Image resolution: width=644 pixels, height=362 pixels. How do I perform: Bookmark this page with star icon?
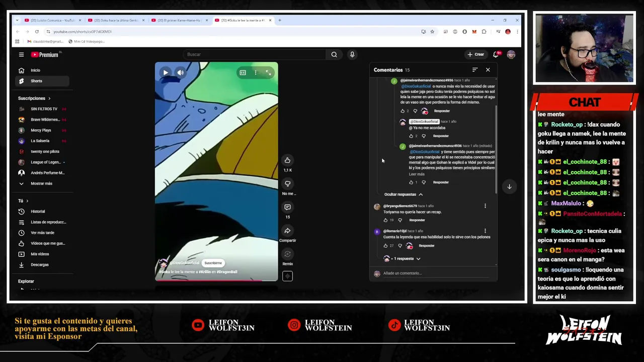pos(432,32)
